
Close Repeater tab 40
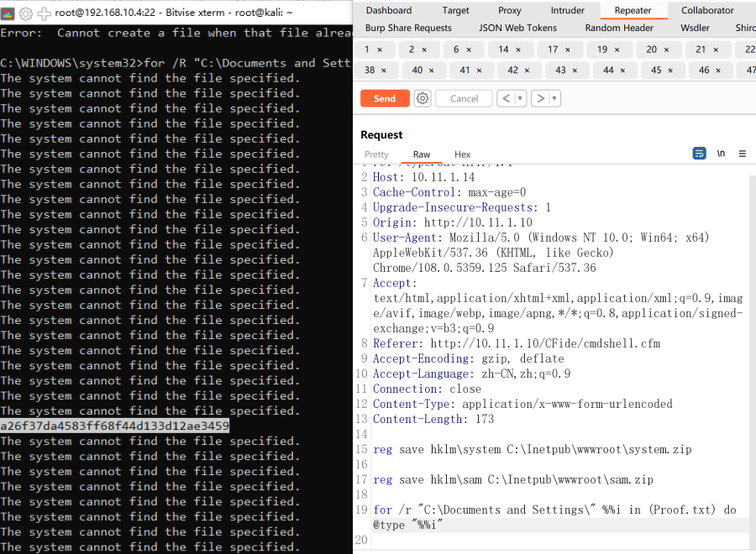[432, 71]
